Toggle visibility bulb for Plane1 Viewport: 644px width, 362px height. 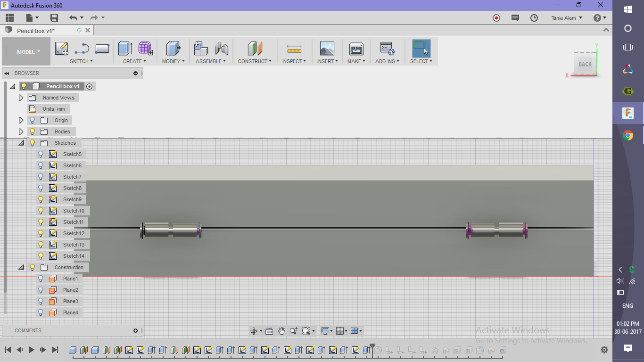[x=41, y=279]
